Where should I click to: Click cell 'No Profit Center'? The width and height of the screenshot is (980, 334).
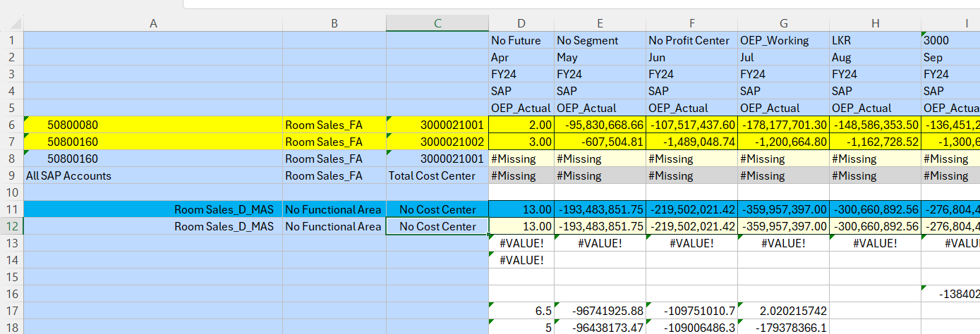(x=691, y=40)
